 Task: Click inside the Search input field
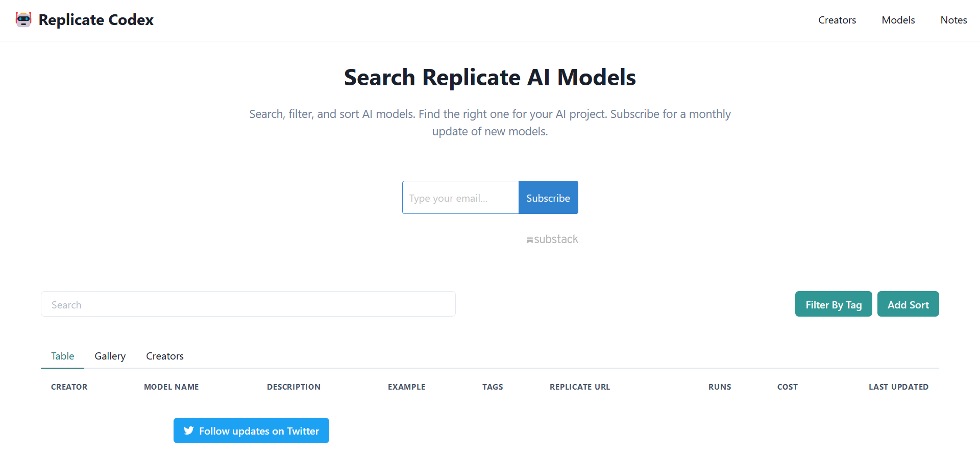point(248,304)
